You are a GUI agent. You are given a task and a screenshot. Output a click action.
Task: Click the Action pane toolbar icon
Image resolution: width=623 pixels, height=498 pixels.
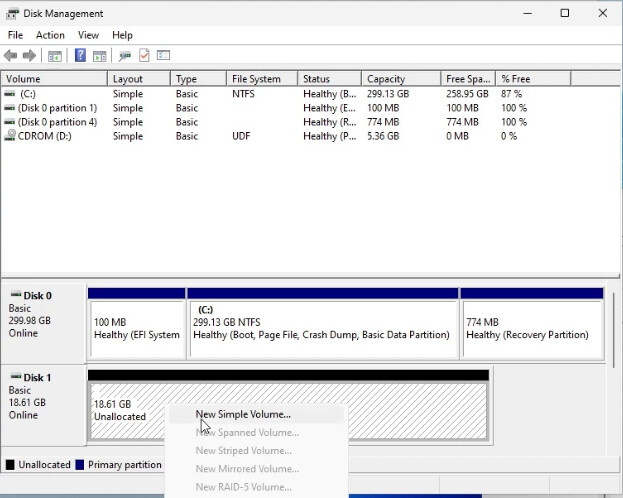coord(99,56)
